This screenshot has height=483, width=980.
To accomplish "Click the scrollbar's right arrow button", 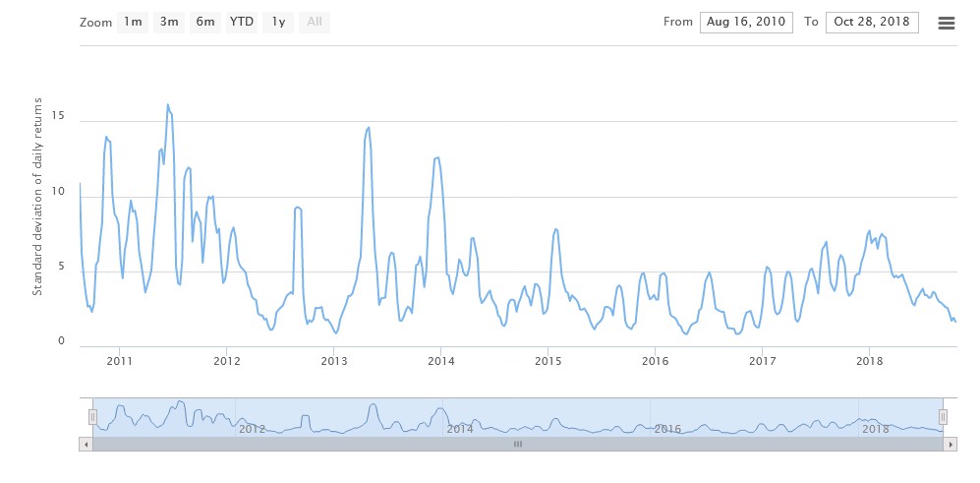I will pyautogui.click(x=950, y=444).
